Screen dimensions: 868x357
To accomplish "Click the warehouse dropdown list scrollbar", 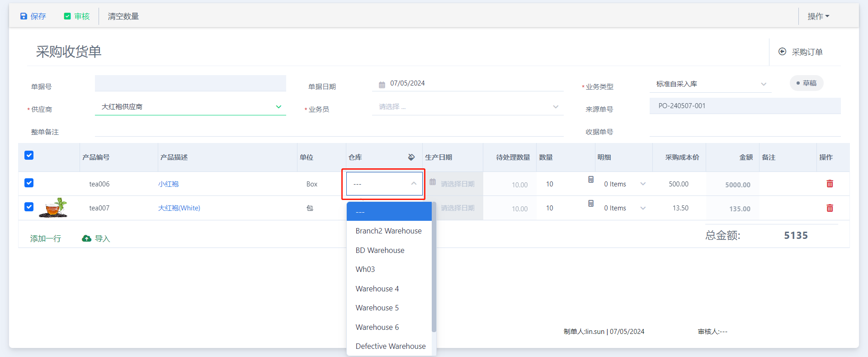I will click(434, 267).
